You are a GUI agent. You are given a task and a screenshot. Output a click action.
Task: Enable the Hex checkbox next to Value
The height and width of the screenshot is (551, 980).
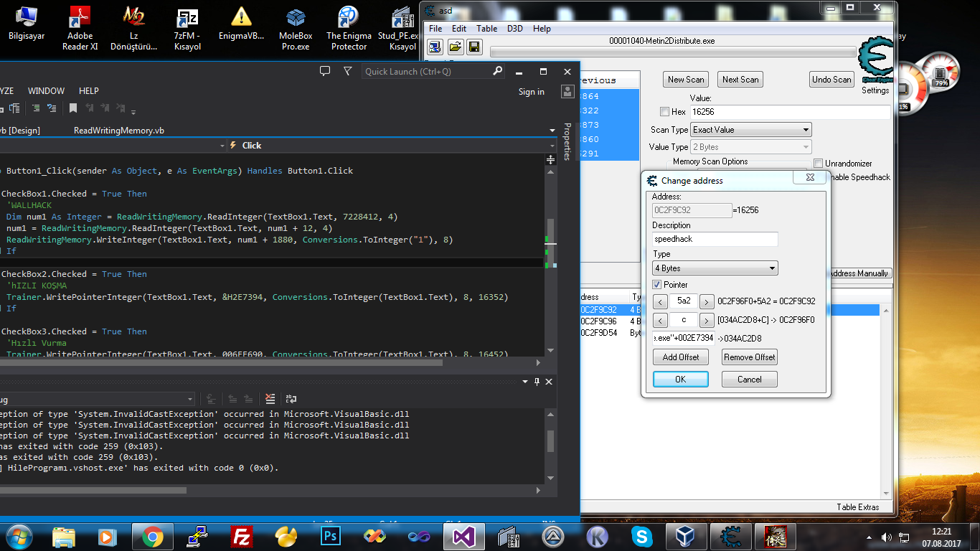664,112
